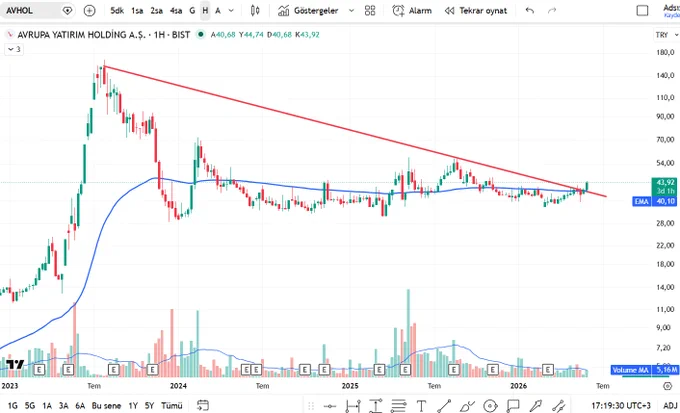Switch to the 5dk interval
Image resolution: width=680 pixels, height=413 pixels.
point(117,11)
